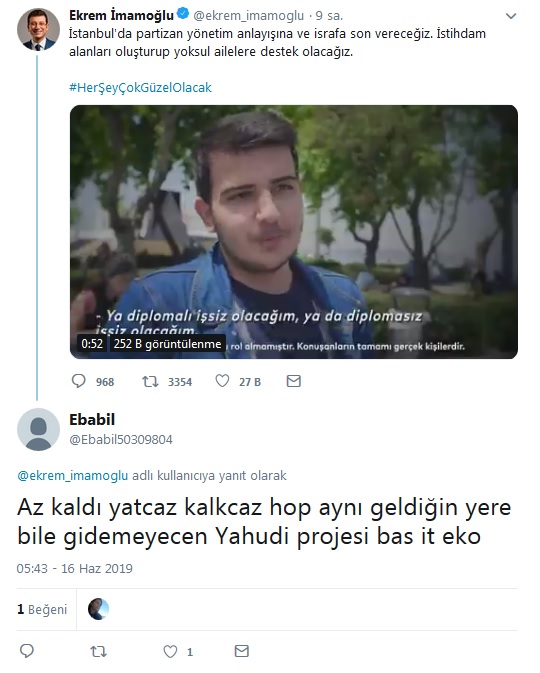This screenshot has width=540, height=673.
Task: Like Ebabil's reply with 1 like
Action: 170,652
